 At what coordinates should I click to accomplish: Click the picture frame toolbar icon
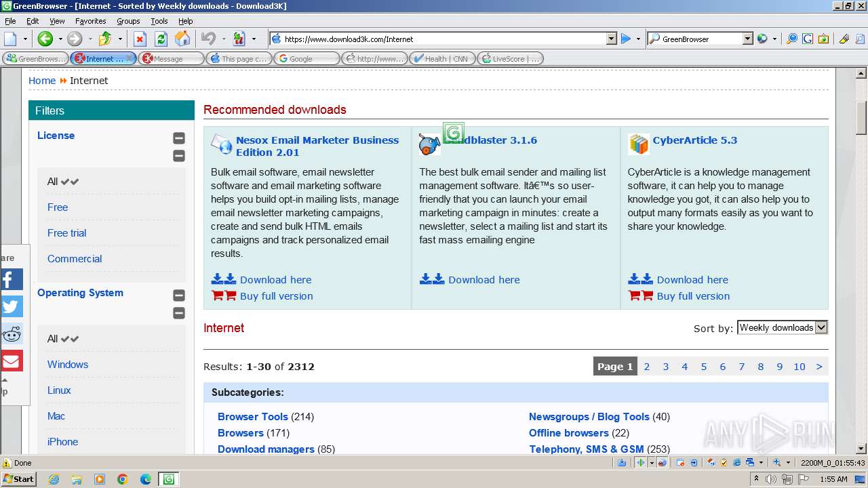point(823,39)
